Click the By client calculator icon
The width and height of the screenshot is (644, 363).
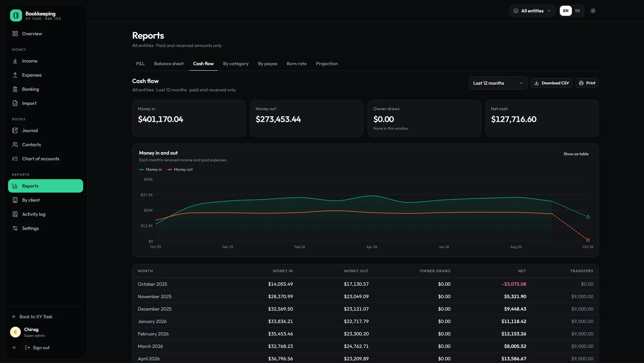15,200
